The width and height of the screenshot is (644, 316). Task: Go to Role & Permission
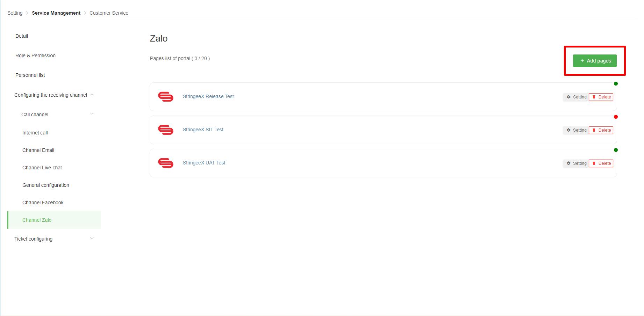click(x=36, y=56)
